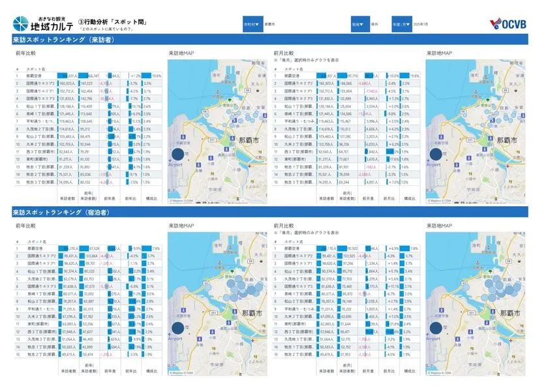Screen dimensions: 548x392
Task: Click the Airport plane marker on bottom-left map
Action: click(x=170, y=335)
